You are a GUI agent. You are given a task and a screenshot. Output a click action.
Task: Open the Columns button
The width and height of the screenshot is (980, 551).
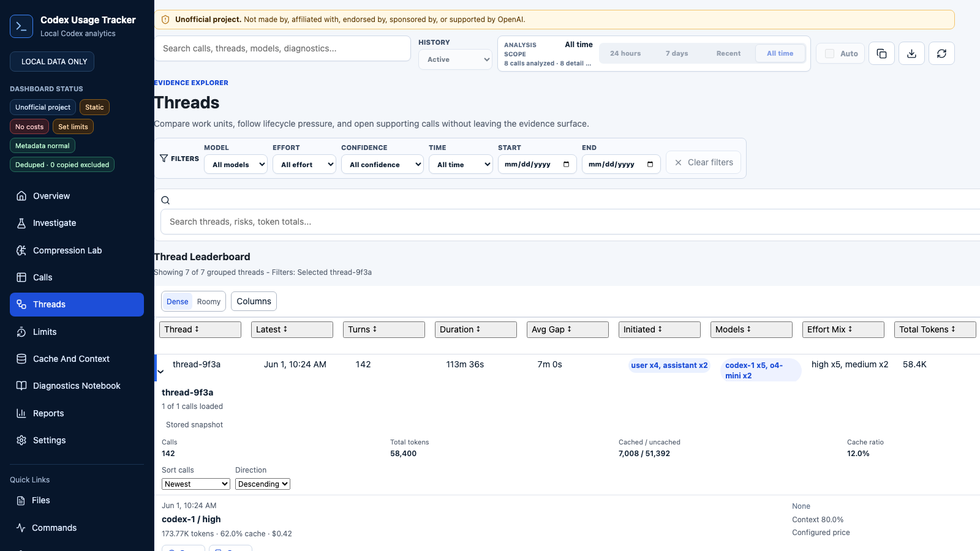point(254,301)
